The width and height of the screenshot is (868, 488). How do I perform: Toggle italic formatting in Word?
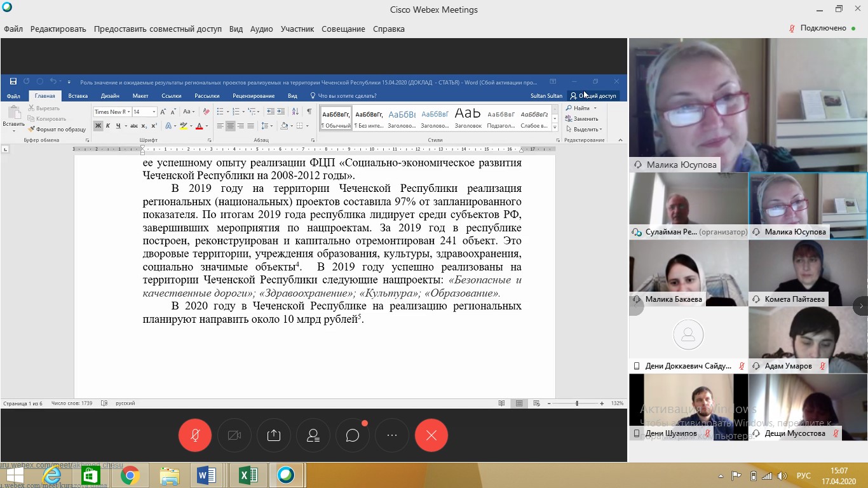[108, 126]
